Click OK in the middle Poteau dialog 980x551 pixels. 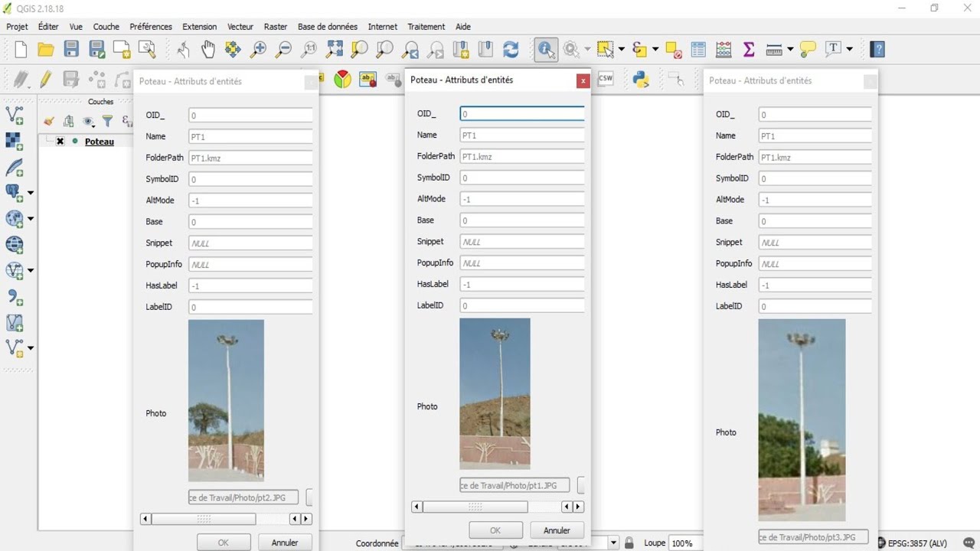point(495,530)
